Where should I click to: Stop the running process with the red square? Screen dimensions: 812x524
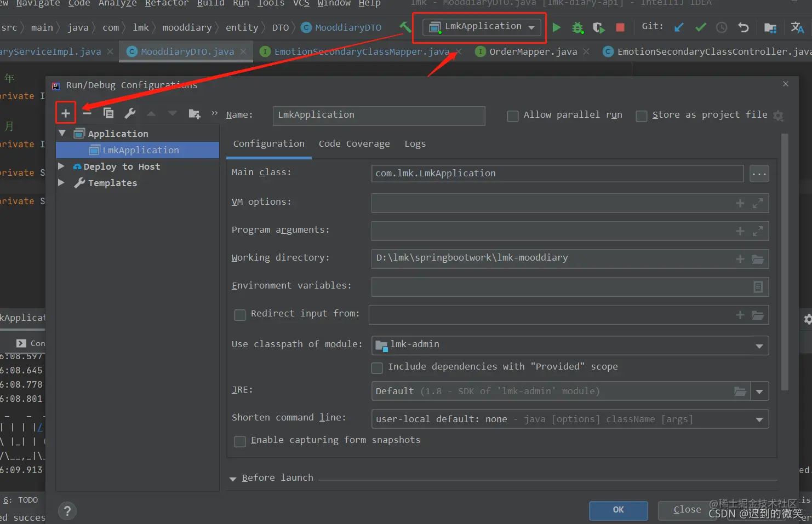click(620, 27)
